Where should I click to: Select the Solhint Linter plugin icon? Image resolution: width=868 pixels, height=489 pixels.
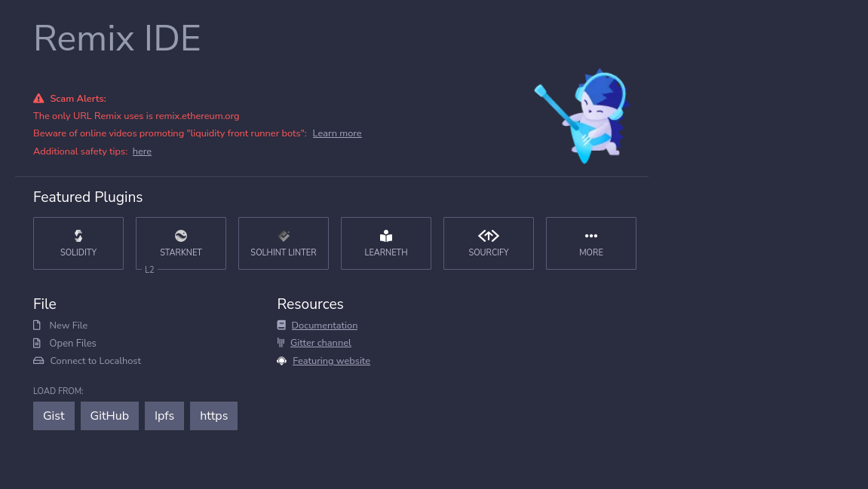[284, 236]
